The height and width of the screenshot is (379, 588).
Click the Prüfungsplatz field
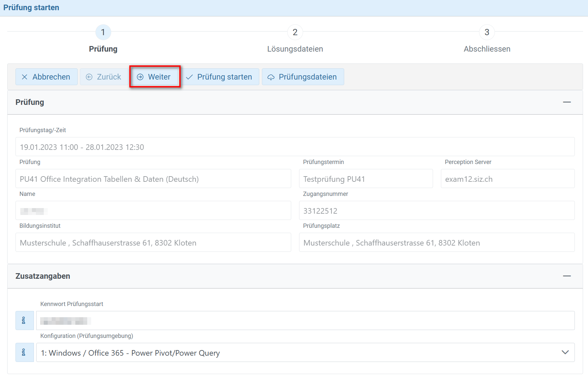click(x=437, y=242)
